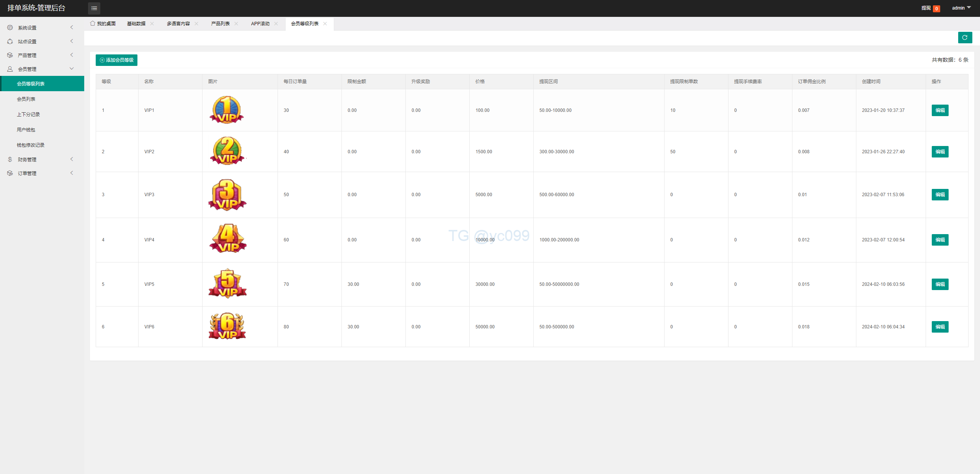Click the system settings gear icon
The height and width of the screenshot is (474, 980).
click(x=10, y=28)
